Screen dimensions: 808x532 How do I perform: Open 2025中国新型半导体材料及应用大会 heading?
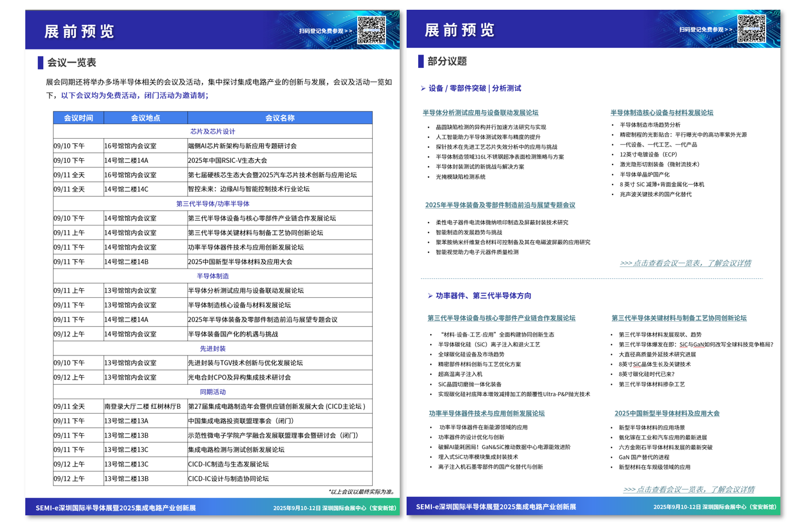pos(667,414)
